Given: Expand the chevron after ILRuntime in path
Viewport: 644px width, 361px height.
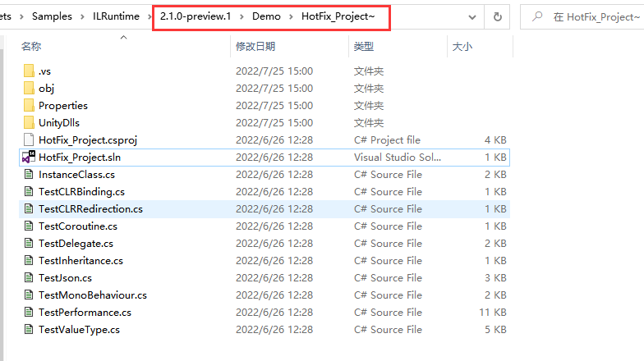Looking at the screenshot, I should tap(149, 16).
